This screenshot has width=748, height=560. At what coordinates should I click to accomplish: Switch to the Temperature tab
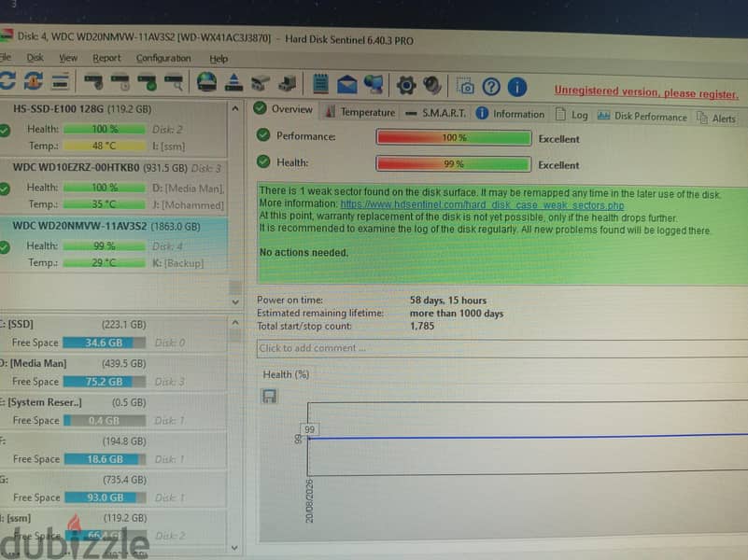(x=360, y=113)
